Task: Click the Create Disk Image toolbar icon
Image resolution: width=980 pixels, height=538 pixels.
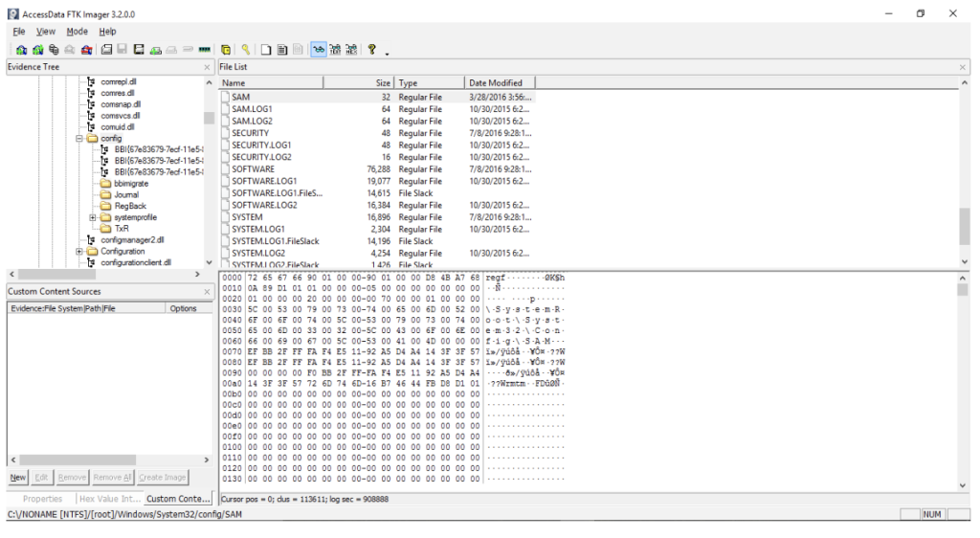Action: (x=106, y=50)
